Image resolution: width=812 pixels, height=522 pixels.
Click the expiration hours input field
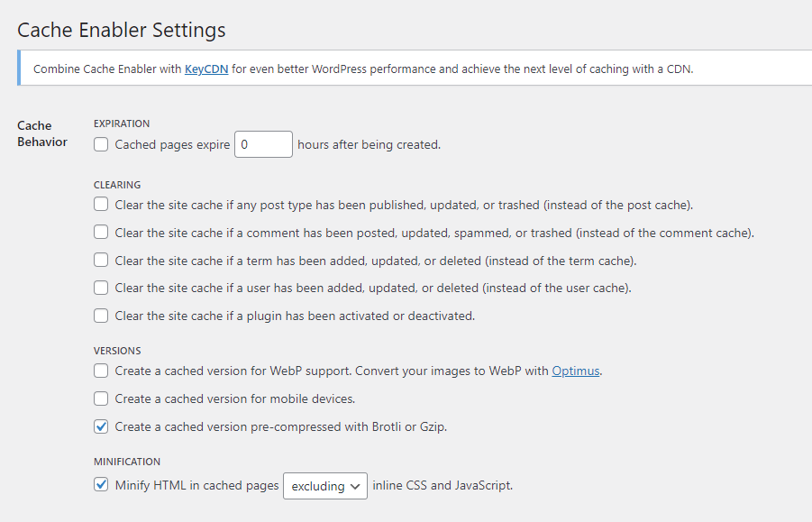[x=263, y=144]
